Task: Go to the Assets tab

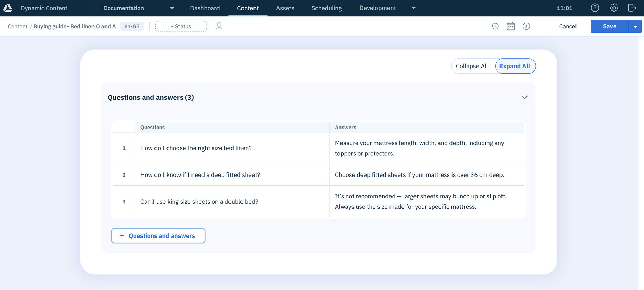Action: pos(285,8)
